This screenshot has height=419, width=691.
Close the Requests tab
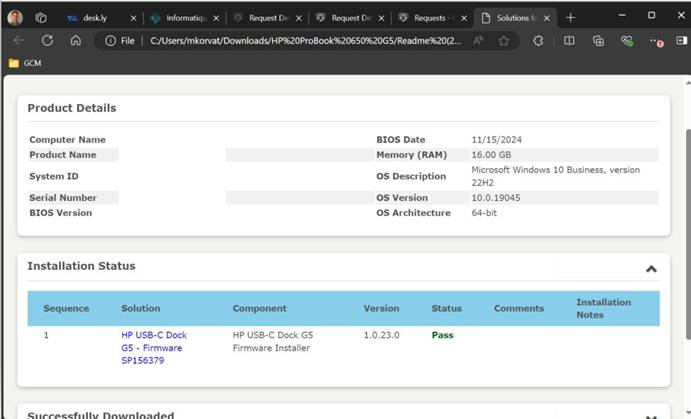(x=464, y=18)
